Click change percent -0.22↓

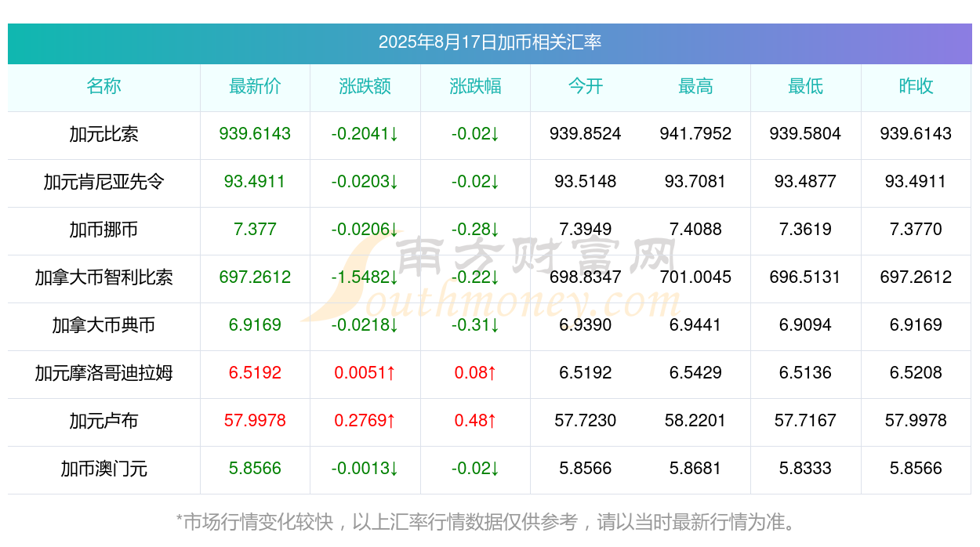(x=475, y=277)
